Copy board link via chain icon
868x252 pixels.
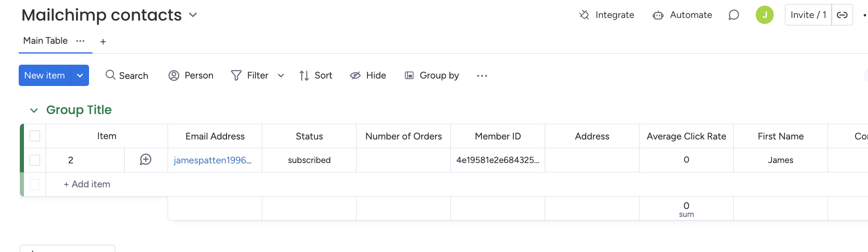[x=842, y=15]
